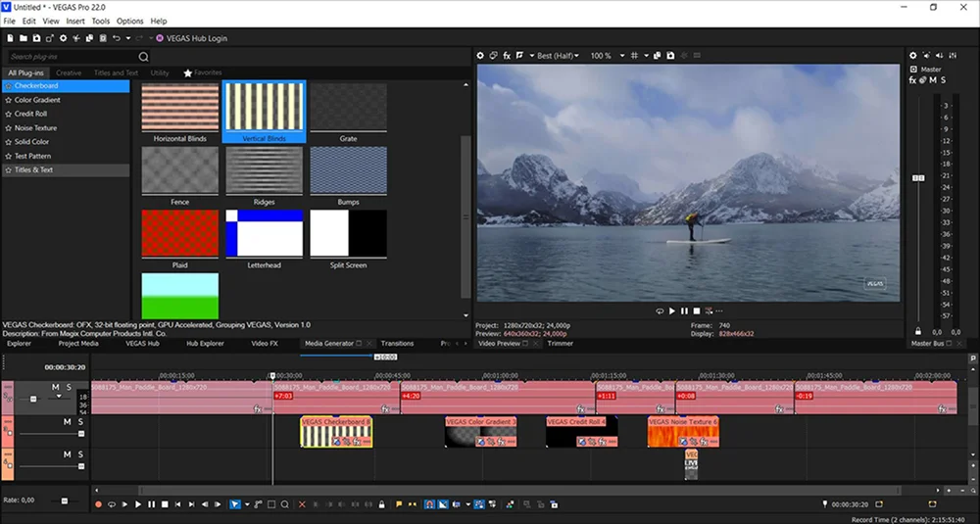Click the Undo arrow in the main toolbar
The height and width of the screenshot is (524, 980).
(117, 38)
